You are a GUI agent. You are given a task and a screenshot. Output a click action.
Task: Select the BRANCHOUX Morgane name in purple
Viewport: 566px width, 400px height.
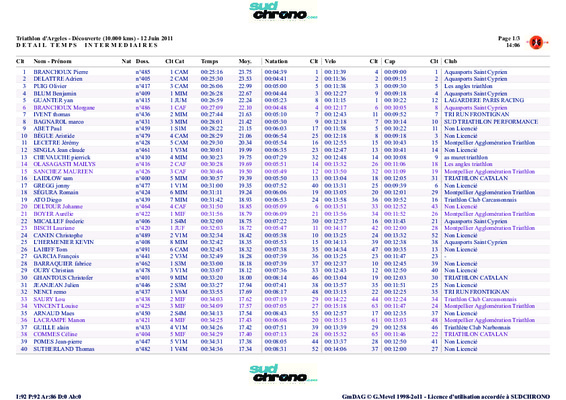click(x=64, y=108)
